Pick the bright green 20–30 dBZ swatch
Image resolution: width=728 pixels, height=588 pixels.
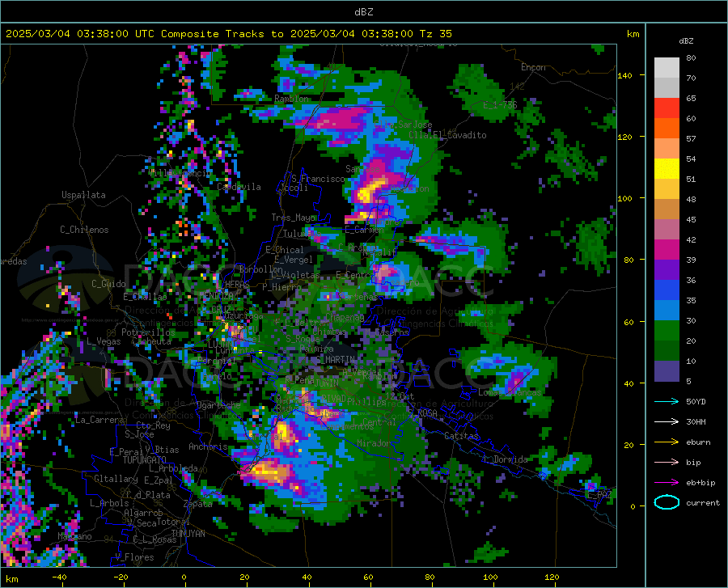(x=667, y=331)
